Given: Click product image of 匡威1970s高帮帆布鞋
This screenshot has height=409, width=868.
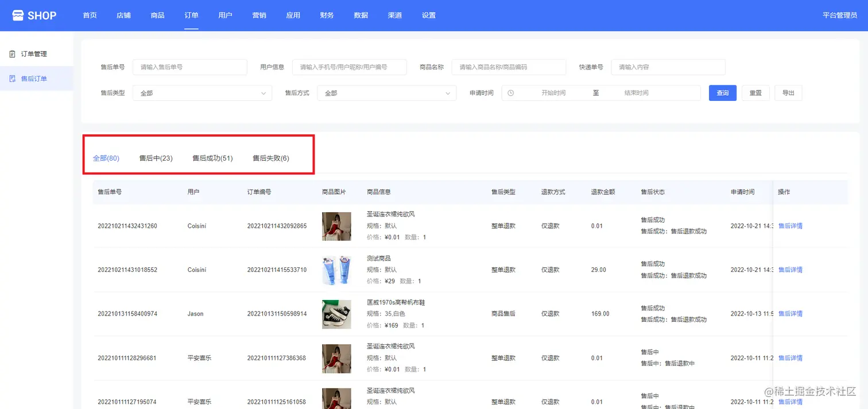Looking at the screenshot, I should pos(336,314).
